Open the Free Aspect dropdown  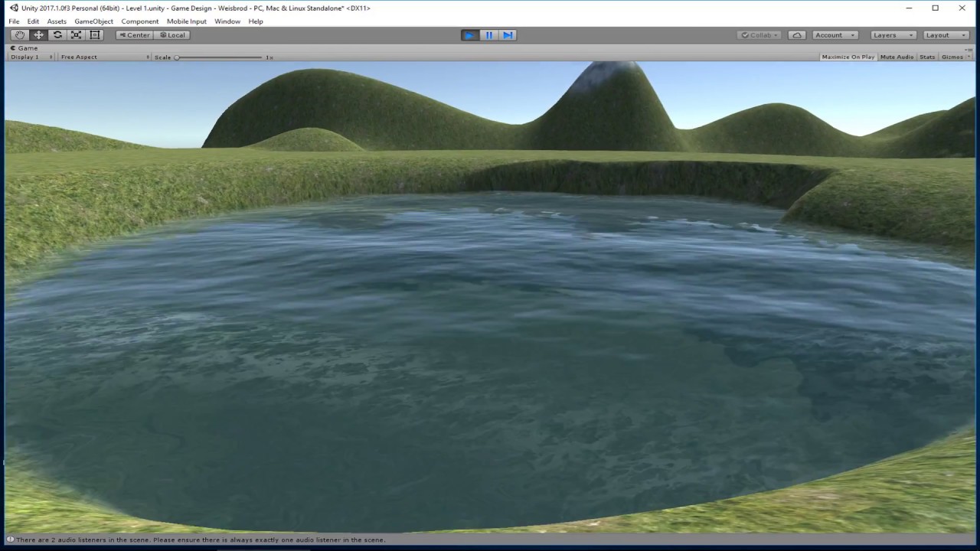pos(105,57)
